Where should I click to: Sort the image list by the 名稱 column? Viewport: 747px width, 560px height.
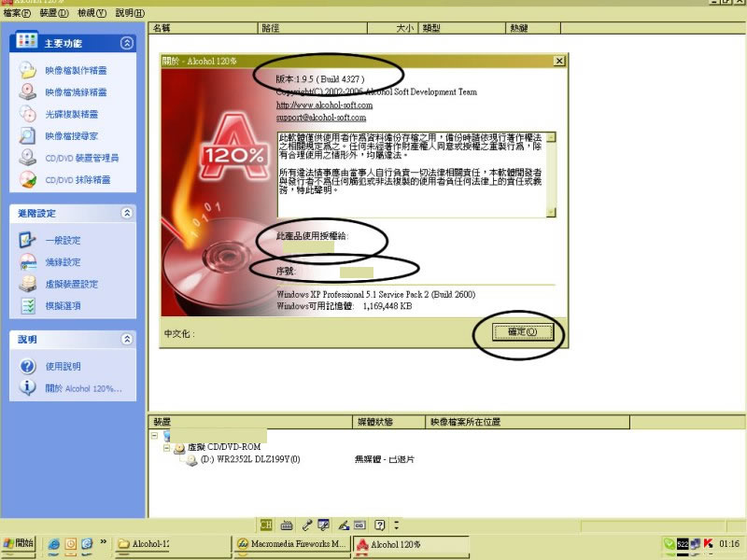(204, 28)
